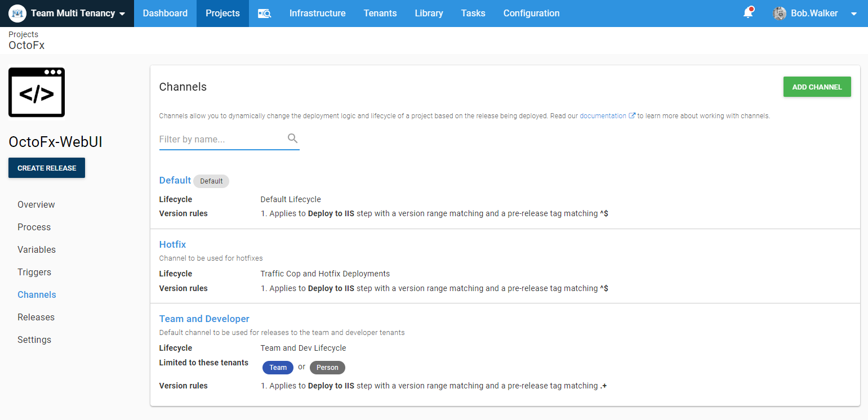Click the Create Release button
The width and height of the screenshot is (868, 420).
[47, 168]
